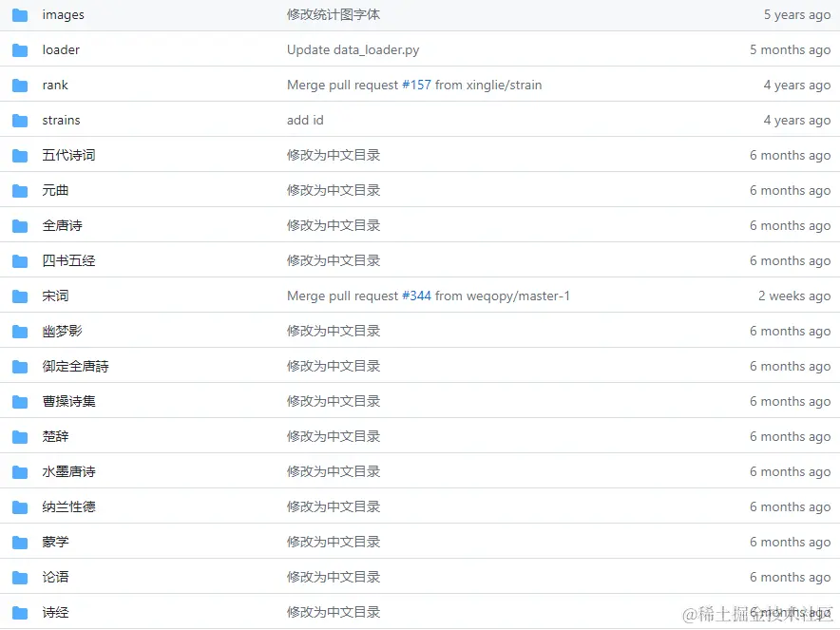Click the folder icon next to 论语
This screenshot has width=840, height=630.
pyautogui.click(x=21, y=577)
